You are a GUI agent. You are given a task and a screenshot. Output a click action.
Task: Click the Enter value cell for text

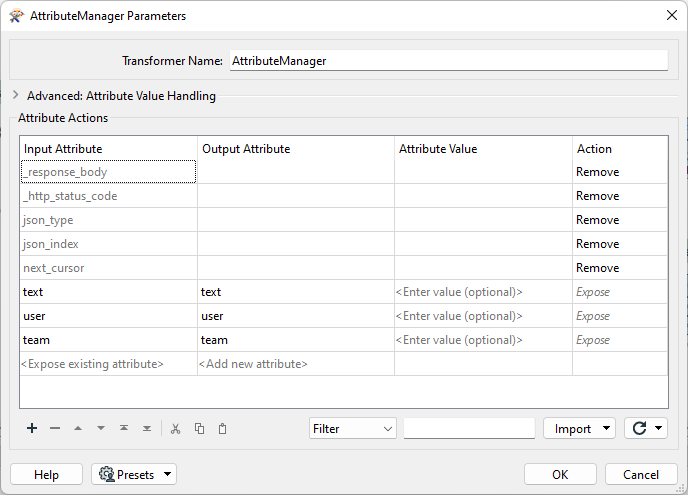point(483,292)
